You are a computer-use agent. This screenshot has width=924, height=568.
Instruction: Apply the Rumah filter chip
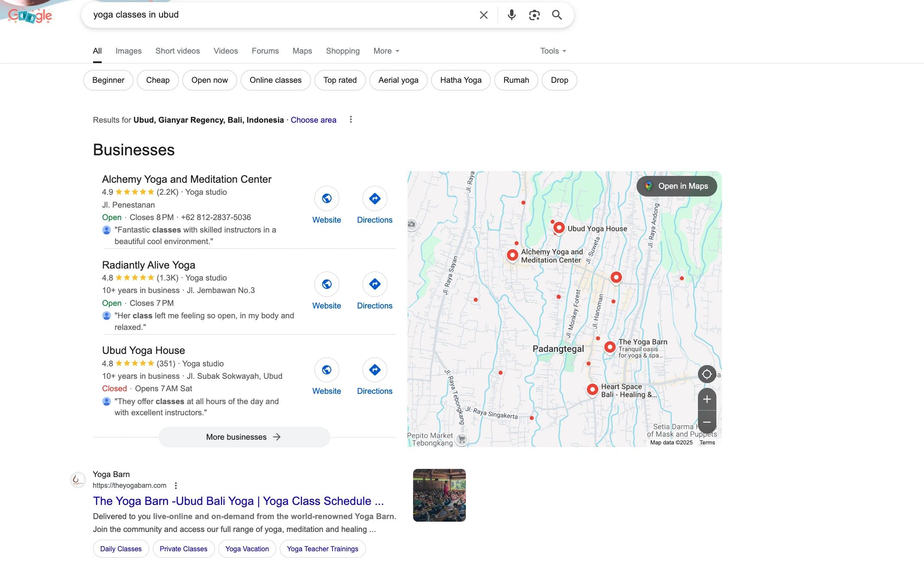(516, 80)
